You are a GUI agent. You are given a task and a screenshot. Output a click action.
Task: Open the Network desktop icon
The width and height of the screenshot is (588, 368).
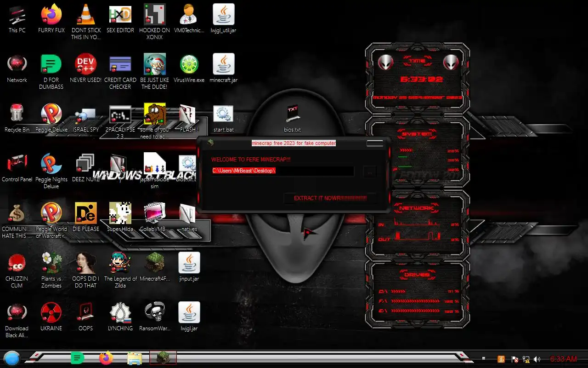tap(17, 68)
